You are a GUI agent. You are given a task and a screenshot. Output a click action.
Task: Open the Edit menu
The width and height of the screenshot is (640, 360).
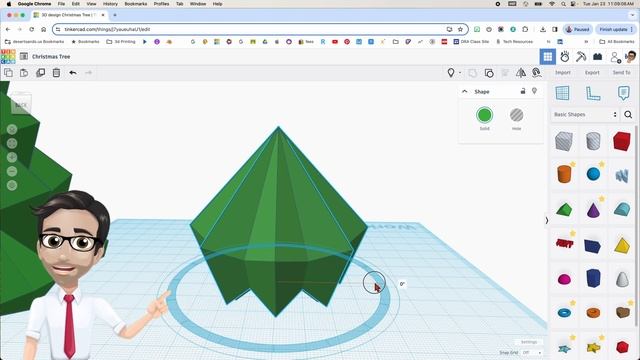(x=76, y=4)
